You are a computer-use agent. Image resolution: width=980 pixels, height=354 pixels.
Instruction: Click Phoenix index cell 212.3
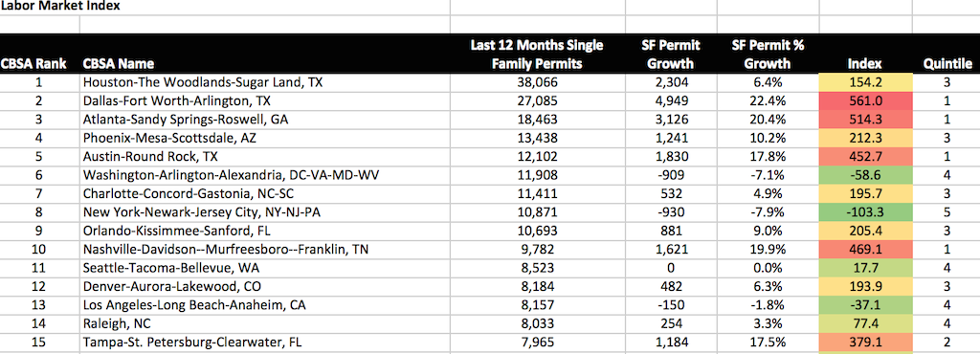point(865,138)
